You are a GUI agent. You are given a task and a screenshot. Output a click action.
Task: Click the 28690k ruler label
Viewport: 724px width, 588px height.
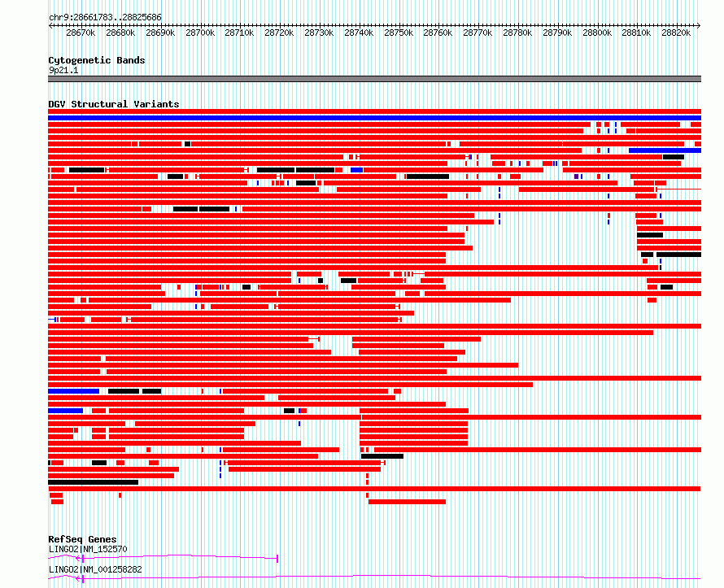160,33
